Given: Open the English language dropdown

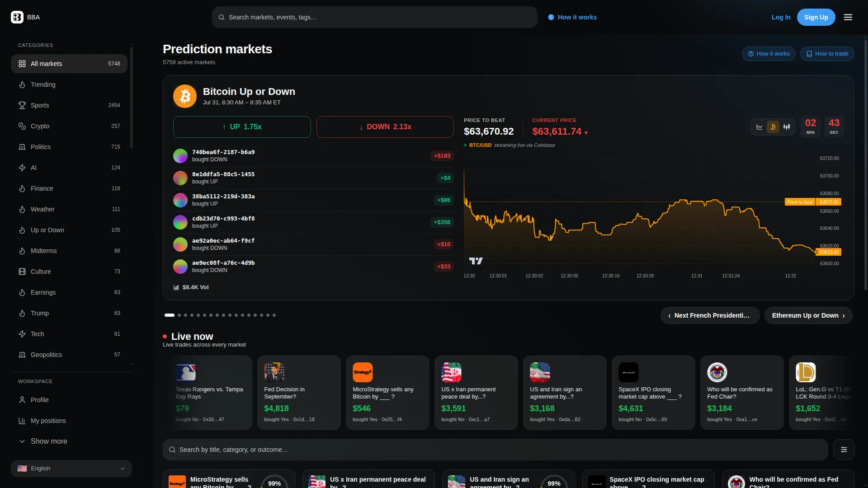Looking at the screenshot, I should click(71, 469).
